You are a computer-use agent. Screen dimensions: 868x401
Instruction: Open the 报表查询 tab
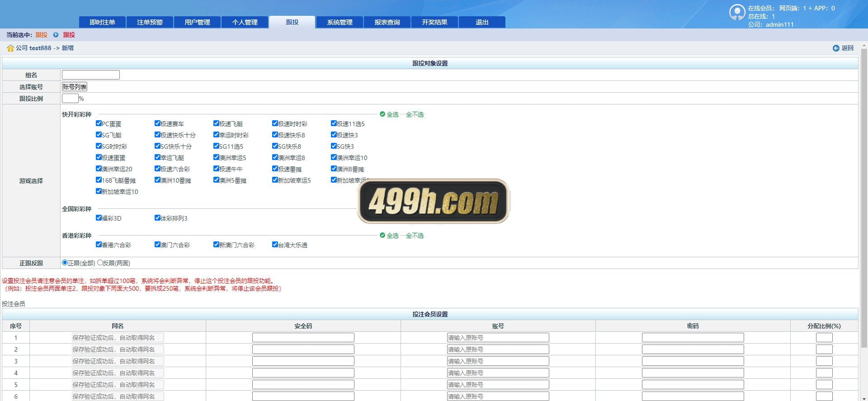387,22
